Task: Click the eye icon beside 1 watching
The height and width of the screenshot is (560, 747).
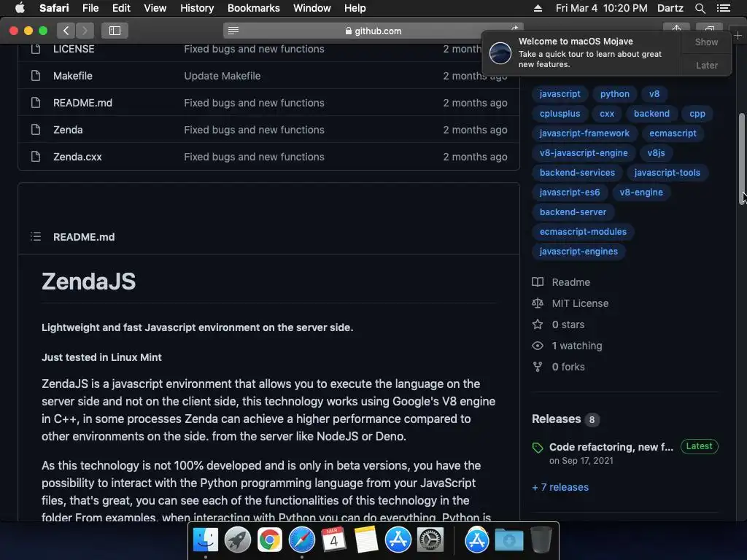Action: pyautogui.click(x=538, y=346)
